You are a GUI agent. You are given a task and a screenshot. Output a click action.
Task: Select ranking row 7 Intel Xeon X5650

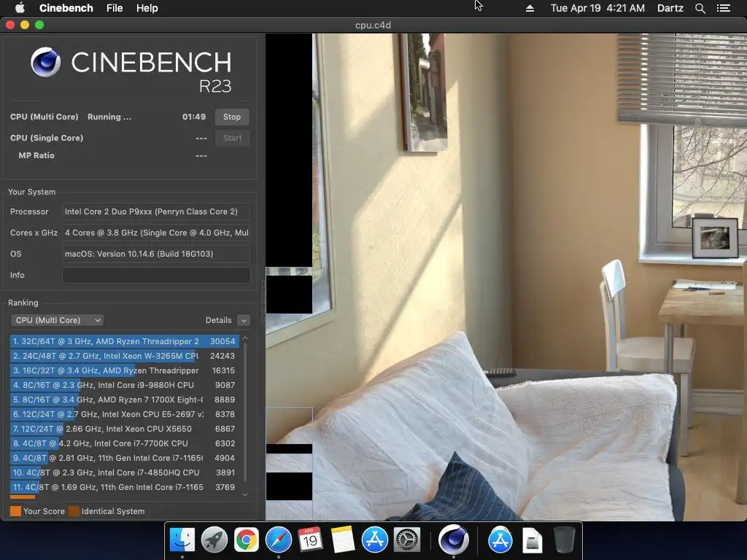click(124, 429)
